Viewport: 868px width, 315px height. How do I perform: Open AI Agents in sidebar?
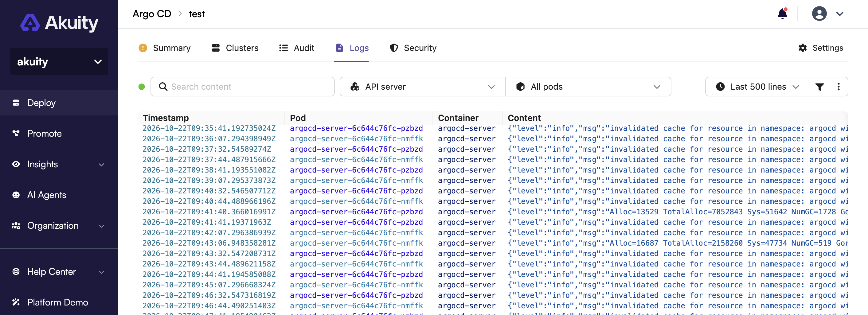click(x=59, y=195)
